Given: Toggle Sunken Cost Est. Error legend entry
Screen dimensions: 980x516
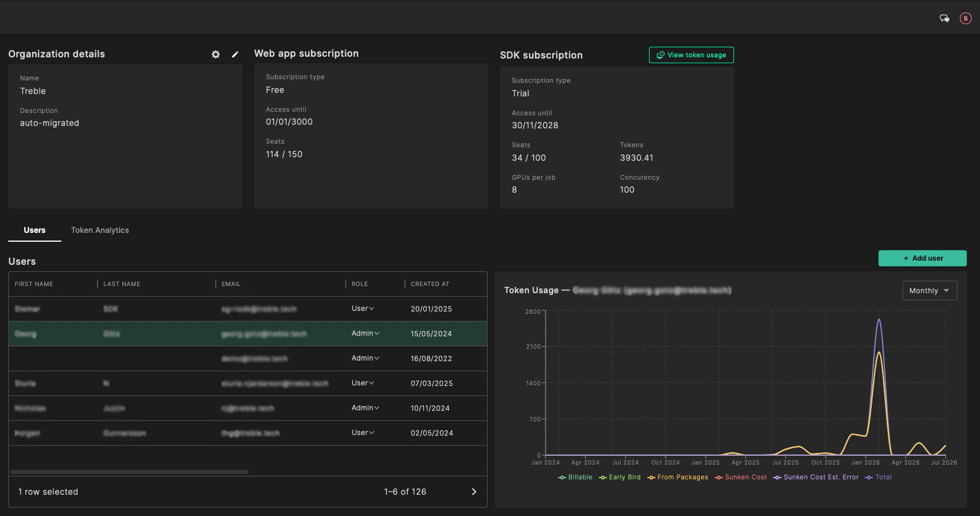Looking at the screenshot, I should pos(816,478).
